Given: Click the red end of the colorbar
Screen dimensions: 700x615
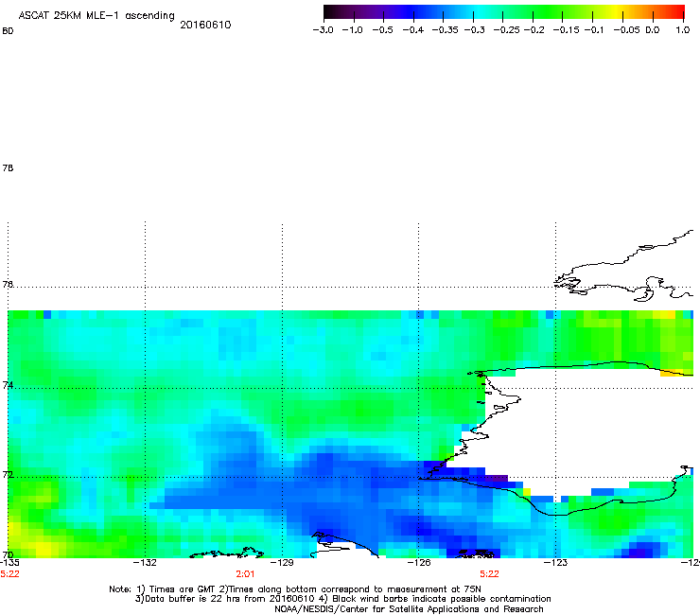Looking at the screenshot, I should (x=676, y=12).
